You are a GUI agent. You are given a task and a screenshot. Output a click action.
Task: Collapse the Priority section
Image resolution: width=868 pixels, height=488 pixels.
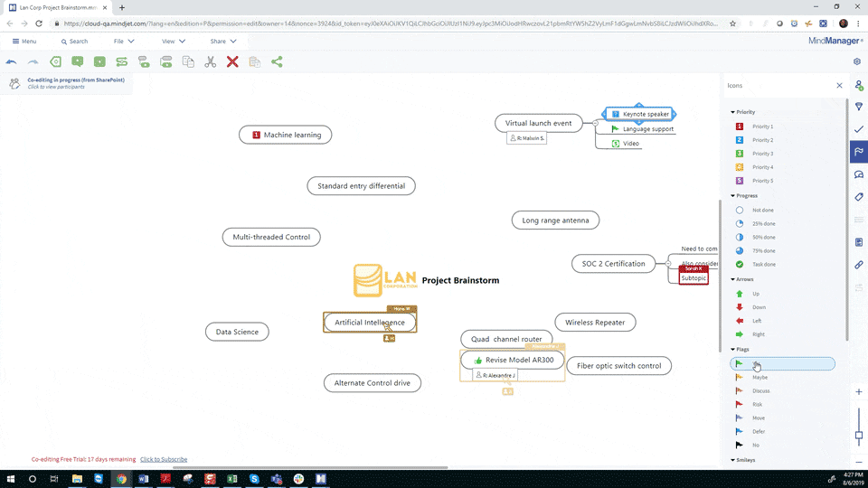pos(732,112)
